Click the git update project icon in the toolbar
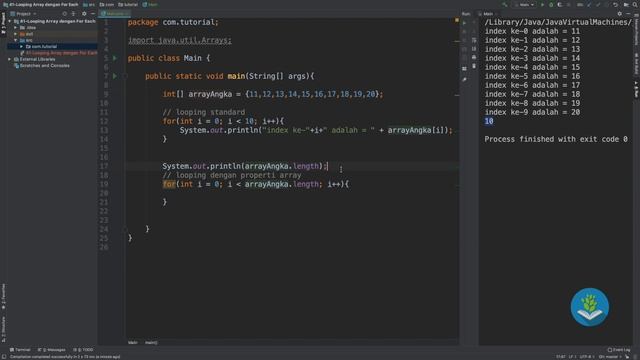640x360 pixels. (589, 4)
